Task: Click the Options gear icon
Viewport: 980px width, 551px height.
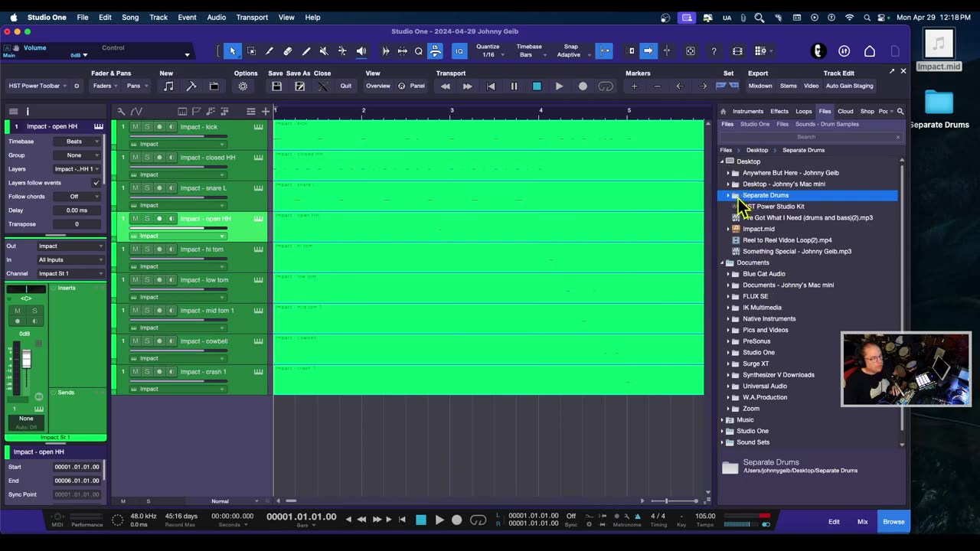Action: (243, 86)
